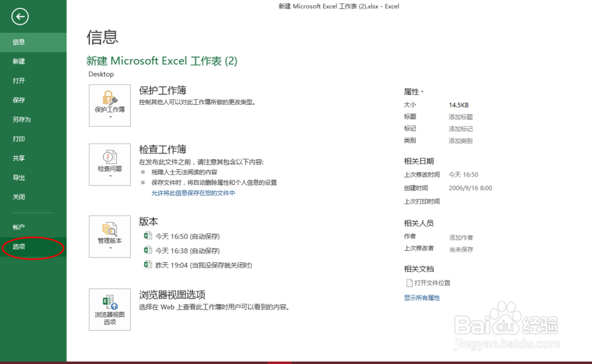Select 选项 in the sidebar

(x=19, y=248)
